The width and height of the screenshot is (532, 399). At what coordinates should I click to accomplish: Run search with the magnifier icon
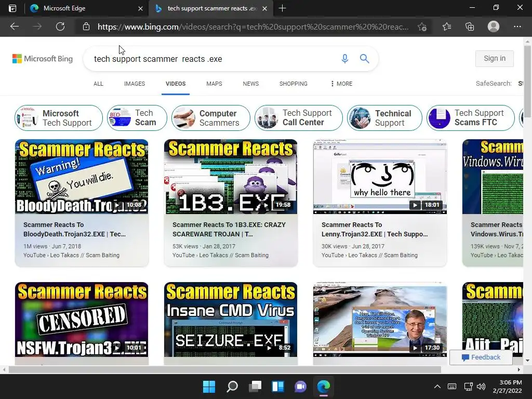click(x=364, y=59)
